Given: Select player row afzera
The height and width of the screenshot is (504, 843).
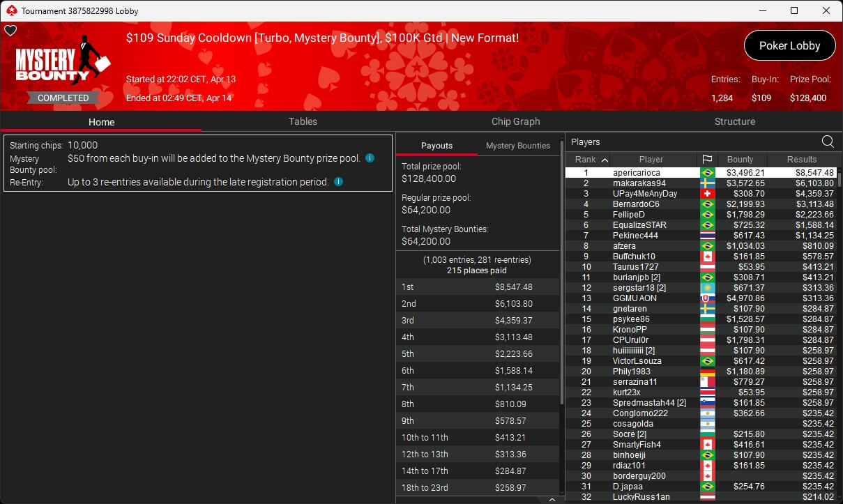Looking at the screenshot, I should coord(701,246).
